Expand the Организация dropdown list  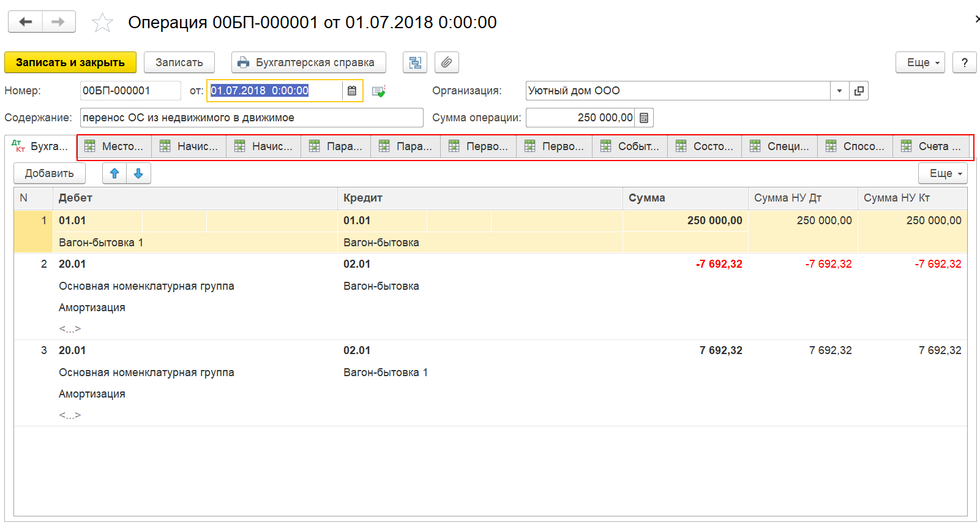click(x=839, y=91)
